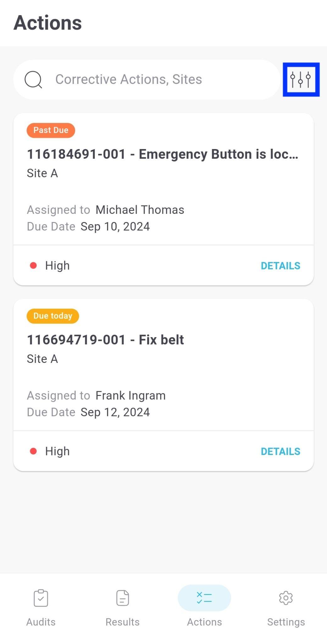Image resolution: width=327 pixels, height=644 pixels.
Task: View DETAILS for Emergency Button action
Action: [x=280, y=266]
